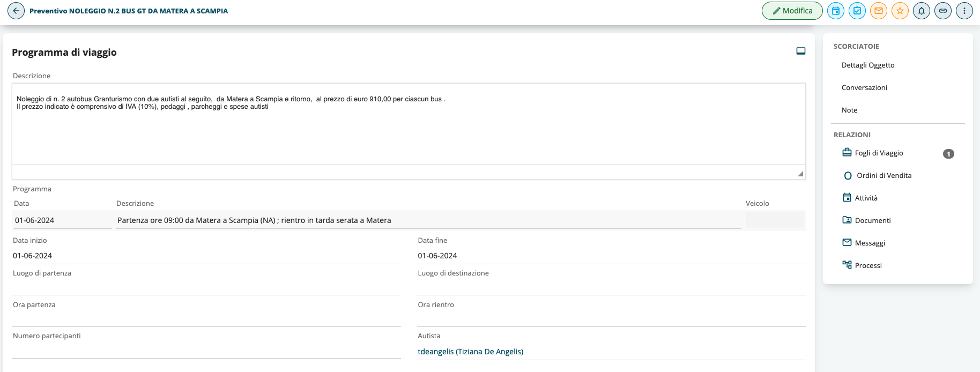Go back using the arrow icon
Screen dimensions: 980x372
[16, 11]
